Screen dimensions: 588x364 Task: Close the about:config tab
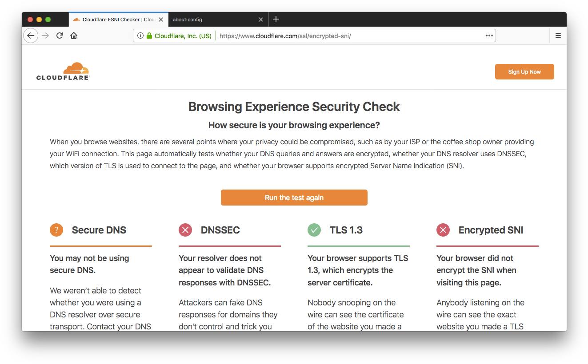[x=261, y=20]
